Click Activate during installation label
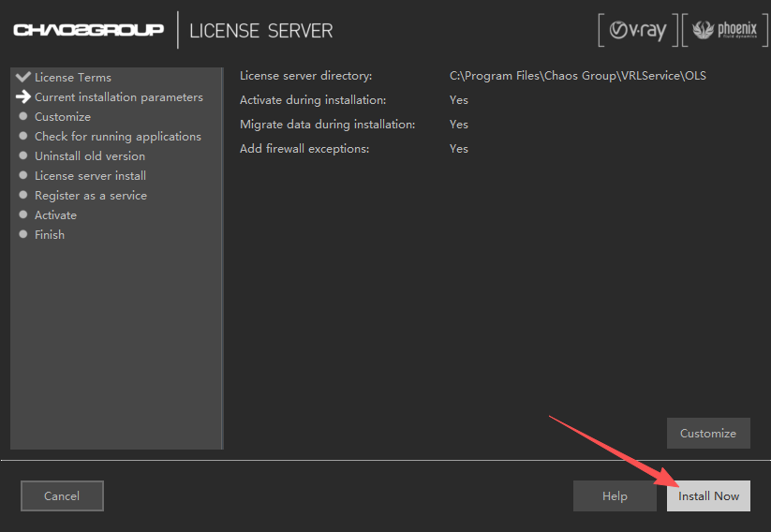 (313, 100)
